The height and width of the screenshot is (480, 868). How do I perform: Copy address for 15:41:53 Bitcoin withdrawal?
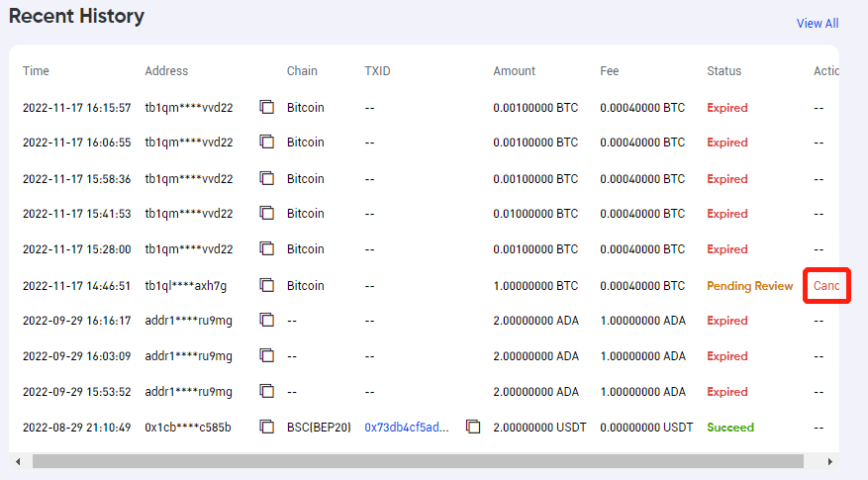pos(266,214)
